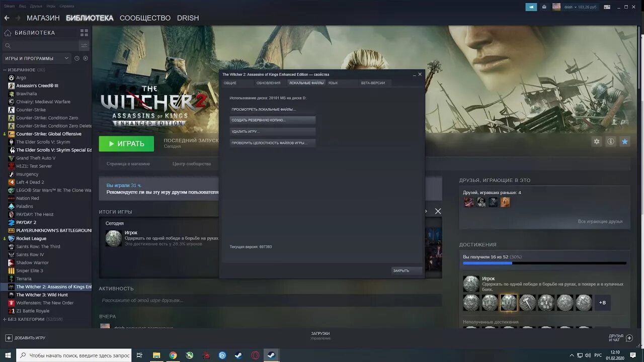Click Создать резервную копию button
The image size is (644, 362).
click(x=273, y=120)
